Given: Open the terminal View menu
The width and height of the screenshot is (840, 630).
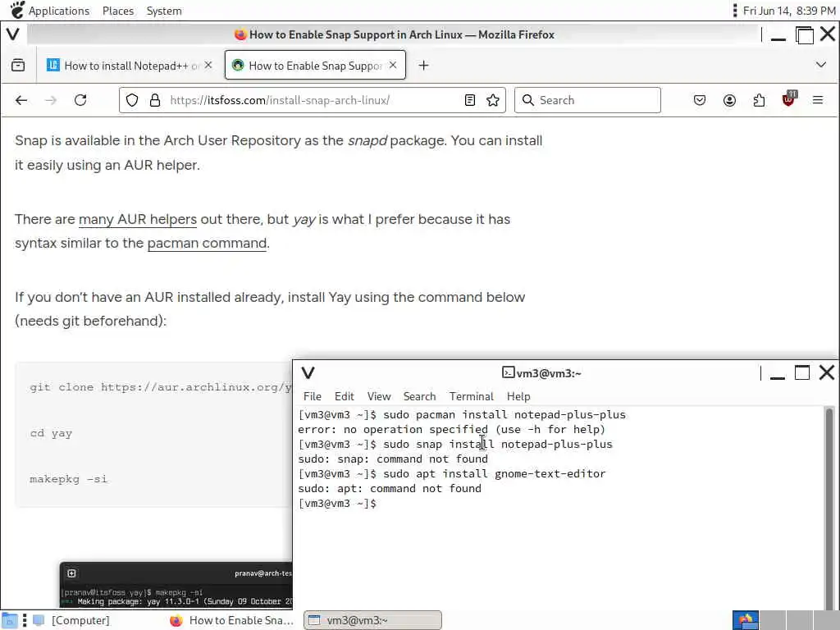Looking at the screenshot, I should tap(379, 396).
